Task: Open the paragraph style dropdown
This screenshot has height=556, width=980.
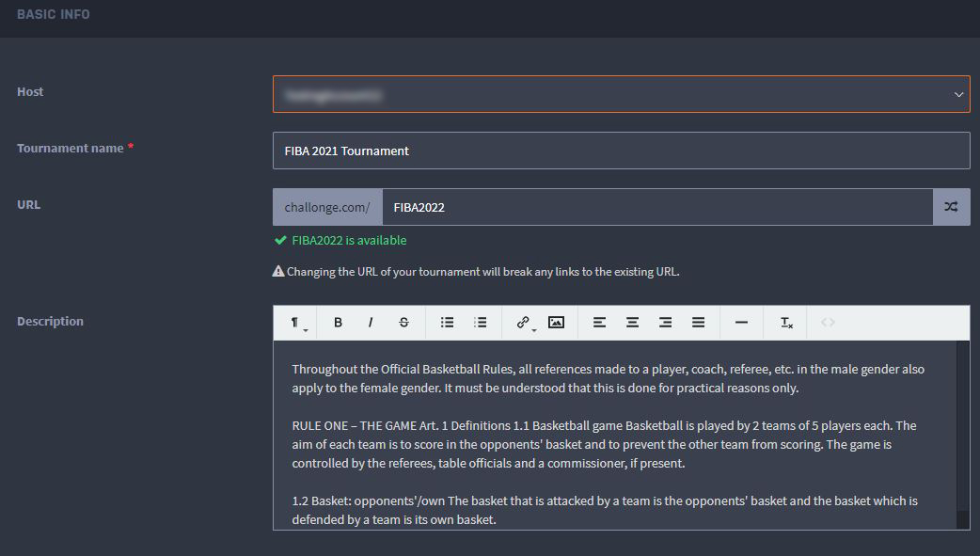Action: (x=294, y=322)
